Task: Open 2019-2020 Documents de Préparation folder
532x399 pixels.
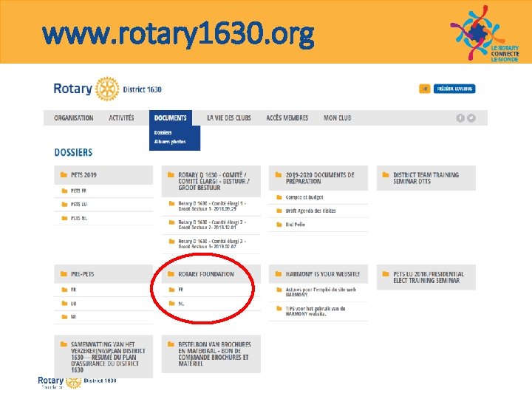Action: (x=318, y=178)
